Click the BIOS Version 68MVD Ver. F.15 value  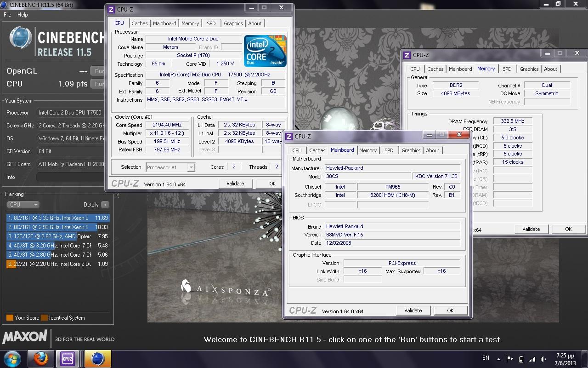[393, 235]
